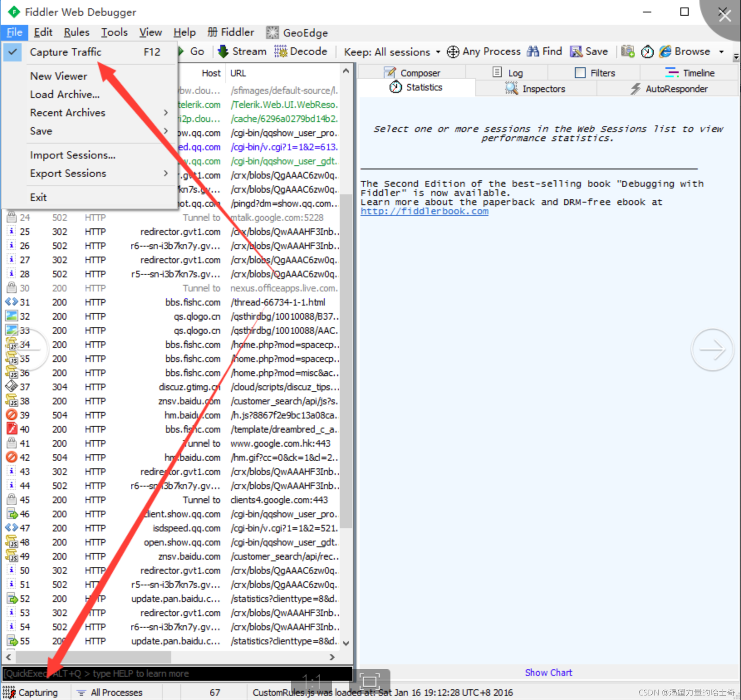This screenshot has height=700, width=741.
Task: Click the Browse IE icon
Action: tap(665, 51)
